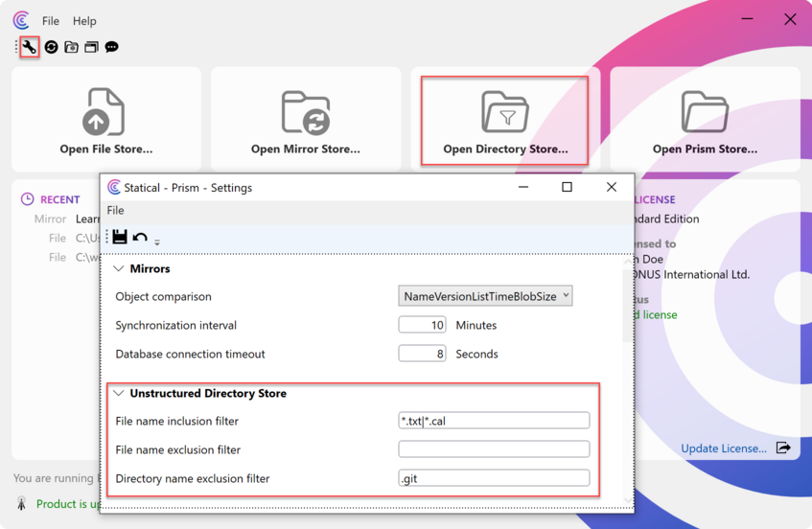Close the Settings window
The height and width of the screenshot is (529, 812).
click(612, 187)
